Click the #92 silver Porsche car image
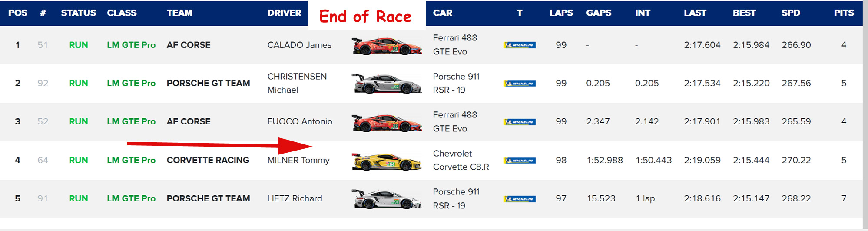This screenshot has height=231, width=868. pos(386,84)
